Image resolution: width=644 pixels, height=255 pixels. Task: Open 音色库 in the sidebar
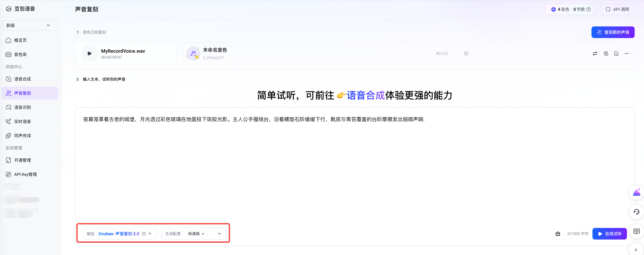[x=20, y=54]
